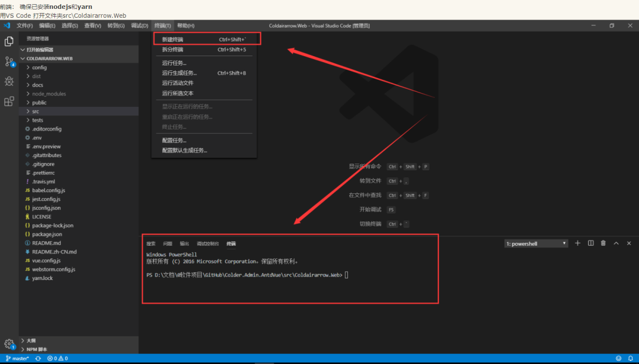Open the Source Control view icon
The width and height of the screenshot is (639, 364).
point(9,61)
